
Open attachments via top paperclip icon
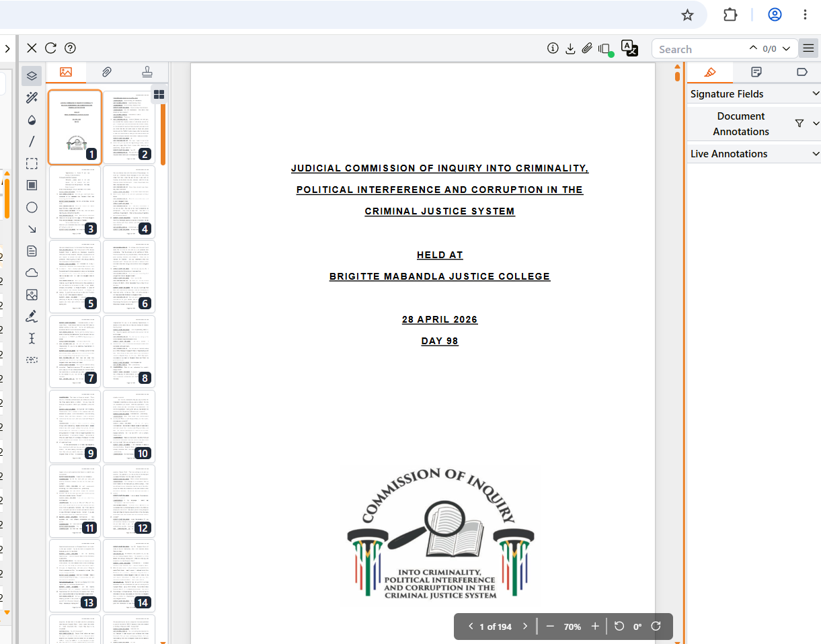(x=587, y=48)
